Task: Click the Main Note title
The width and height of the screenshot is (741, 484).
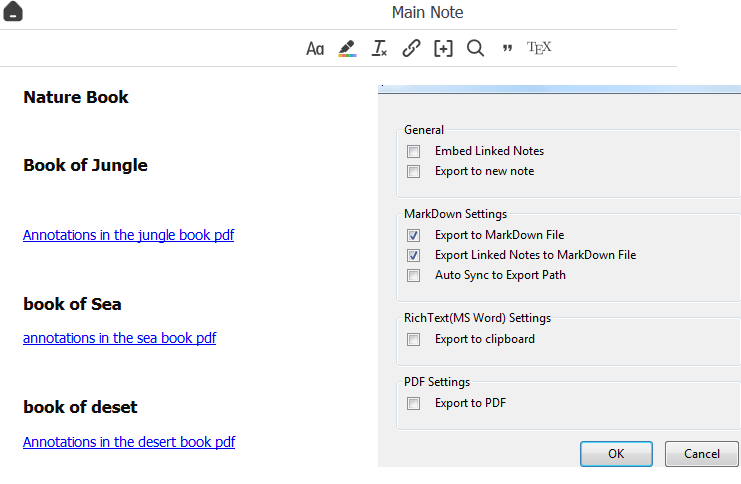Action: pos(428,12)
